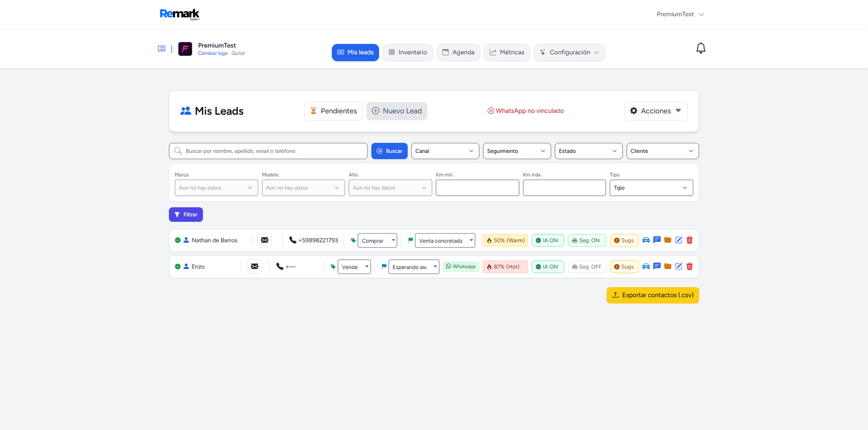Open chat messages for Nathan de Barros

(x=657, y=240)
